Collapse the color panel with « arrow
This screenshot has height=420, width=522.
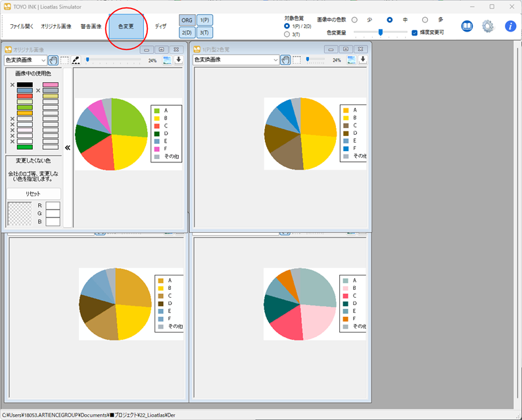[67, 148]
